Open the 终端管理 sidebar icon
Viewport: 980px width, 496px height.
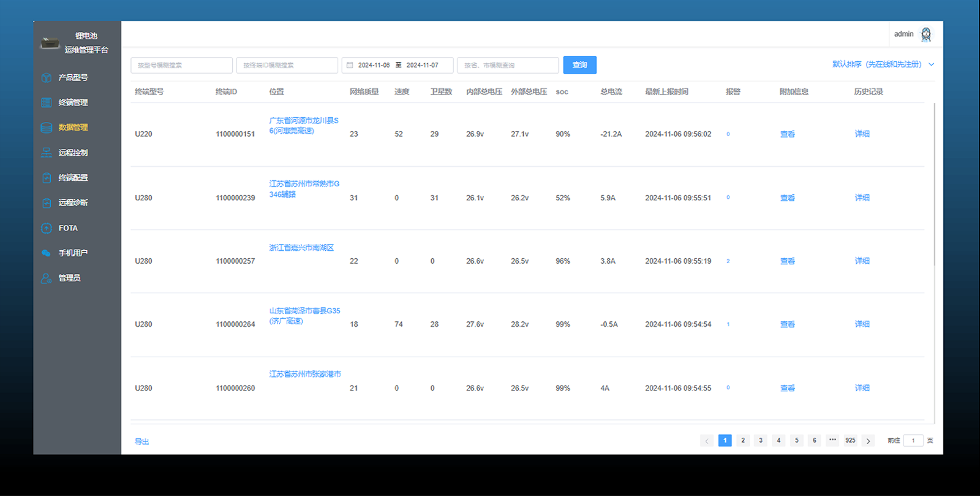point(47,102)
